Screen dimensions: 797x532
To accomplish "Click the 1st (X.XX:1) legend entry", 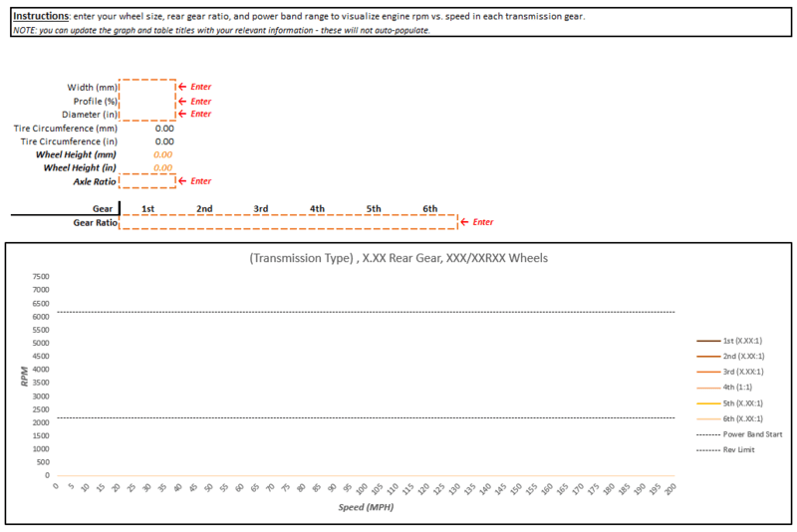I will [x=742, y=341].
